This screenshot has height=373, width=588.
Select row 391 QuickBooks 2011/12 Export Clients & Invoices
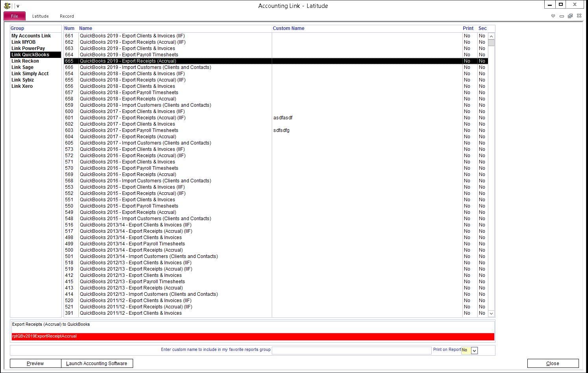(x=276, y=313)
